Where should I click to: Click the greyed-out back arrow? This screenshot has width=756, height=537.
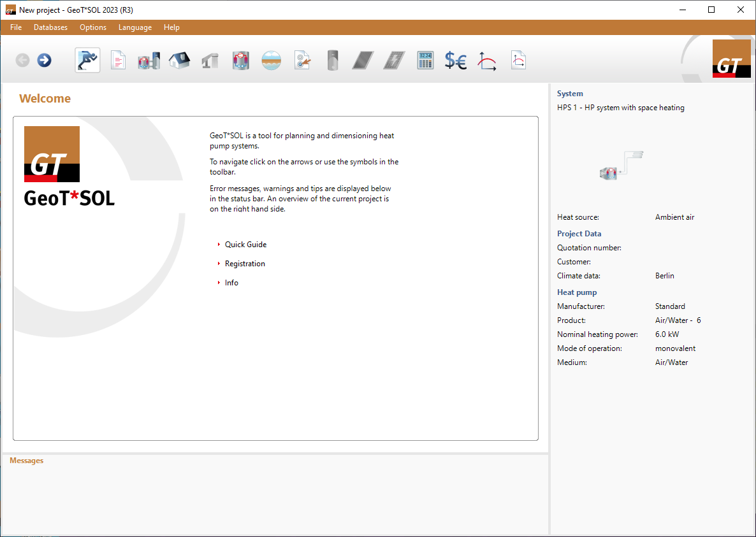23,61
